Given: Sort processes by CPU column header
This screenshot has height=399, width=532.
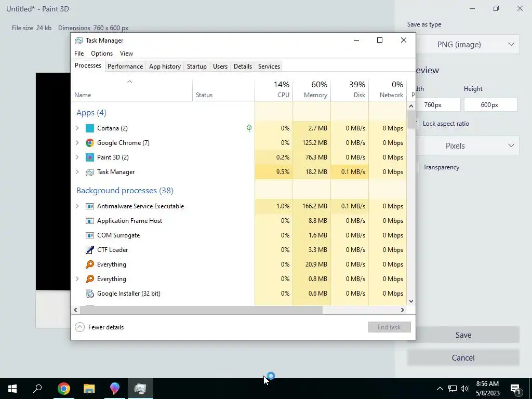Looking at the screenshot, I should coord(274,89).
